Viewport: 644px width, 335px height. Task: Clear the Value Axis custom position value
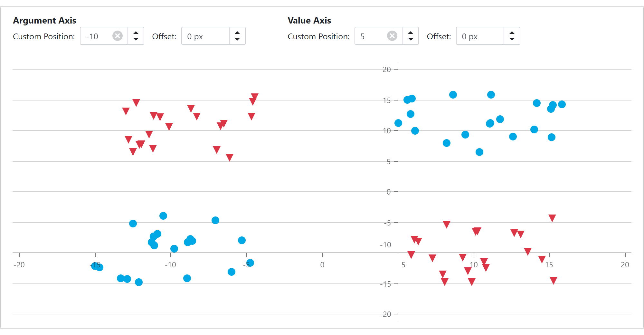point(392,36)
